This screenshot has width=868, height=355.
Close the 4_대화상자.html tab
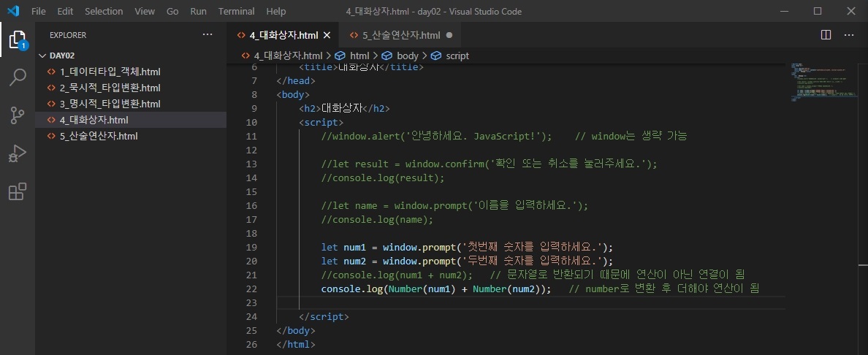click(x=327, y=36)
